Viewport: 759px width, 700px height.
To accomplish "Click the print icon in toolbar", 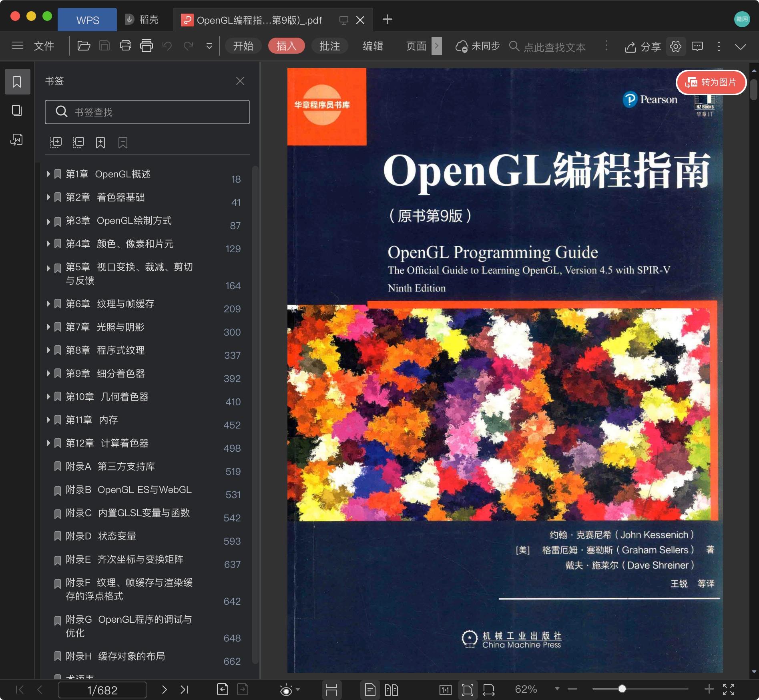I will [126, 46].
